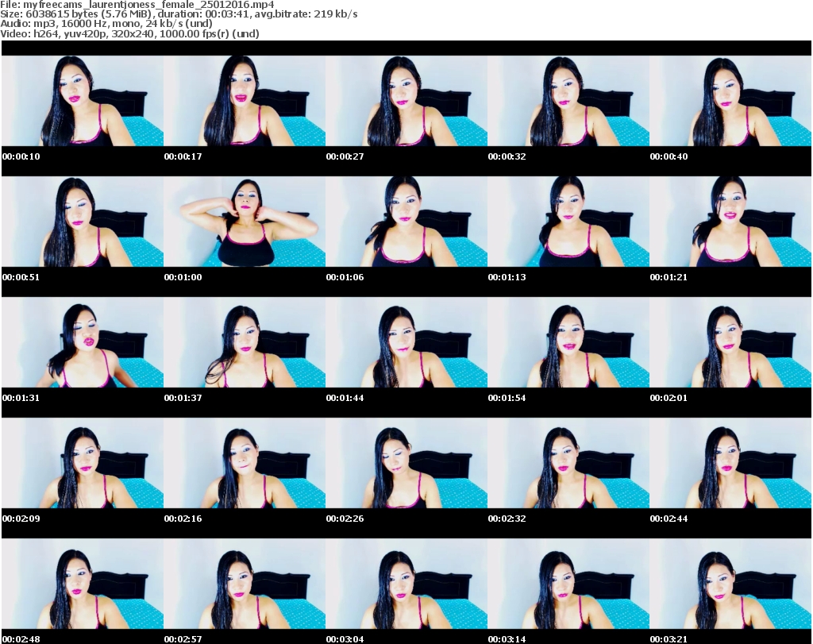Screen dimensions: 813x644
Task: Select the thumbnail at timestamp 00:01:31
Action: click(x=83, y=342)
